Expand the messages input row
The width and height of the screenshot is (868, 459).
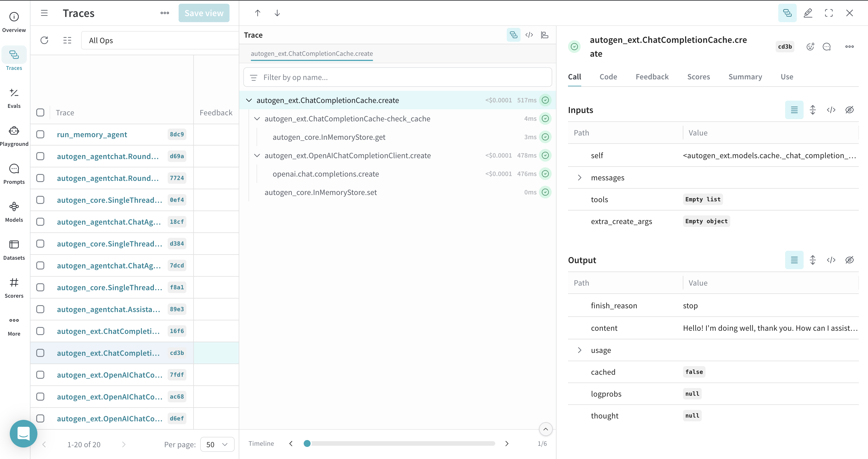(580, 177)
